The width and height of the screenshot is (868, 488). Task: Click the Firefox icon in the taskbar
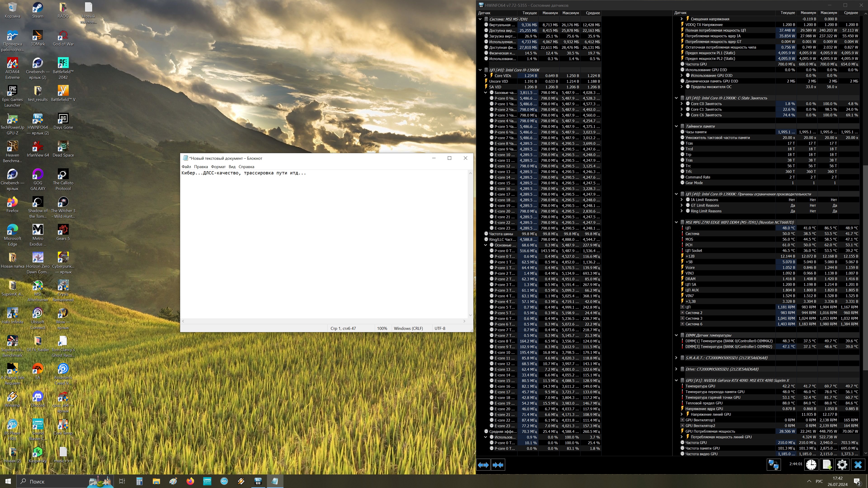[x=190, y=481]
